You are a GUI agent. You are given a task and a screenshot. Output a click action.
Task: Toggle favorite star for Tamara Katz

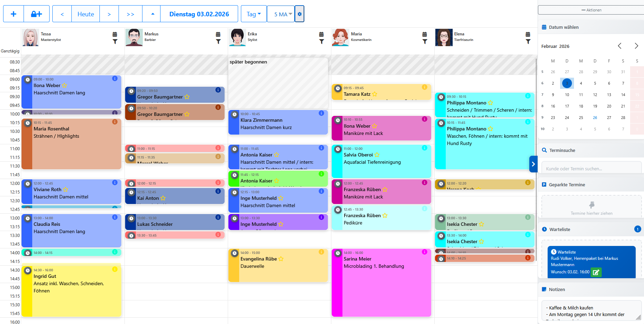pyautogui.click(x=375, y=94)
